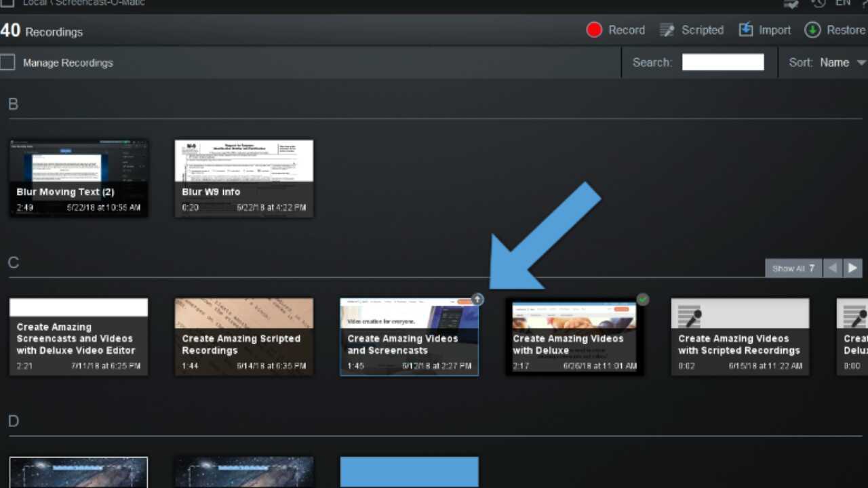The width and height of the screenshot is (868, 488).
Task: Open Create Amazing Videos with Deluxe recording
Action: 575,337
